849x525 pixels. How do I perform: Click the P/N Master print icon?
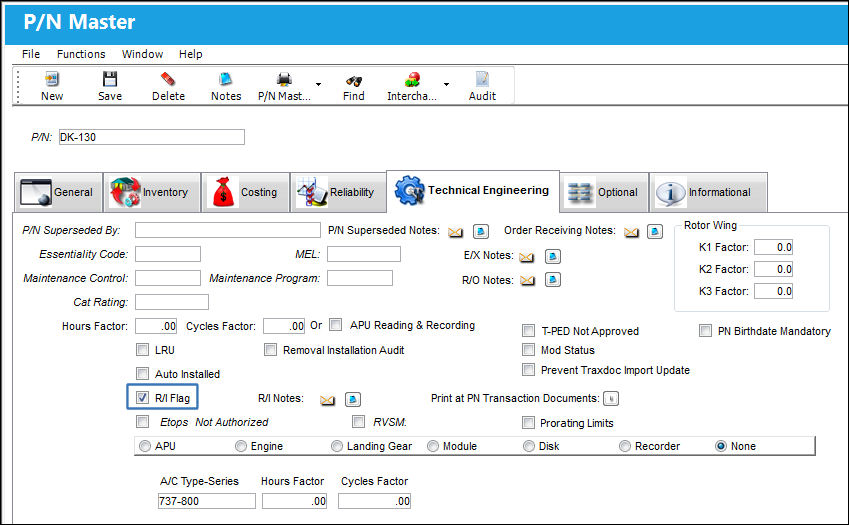click(x=284, y=80)
